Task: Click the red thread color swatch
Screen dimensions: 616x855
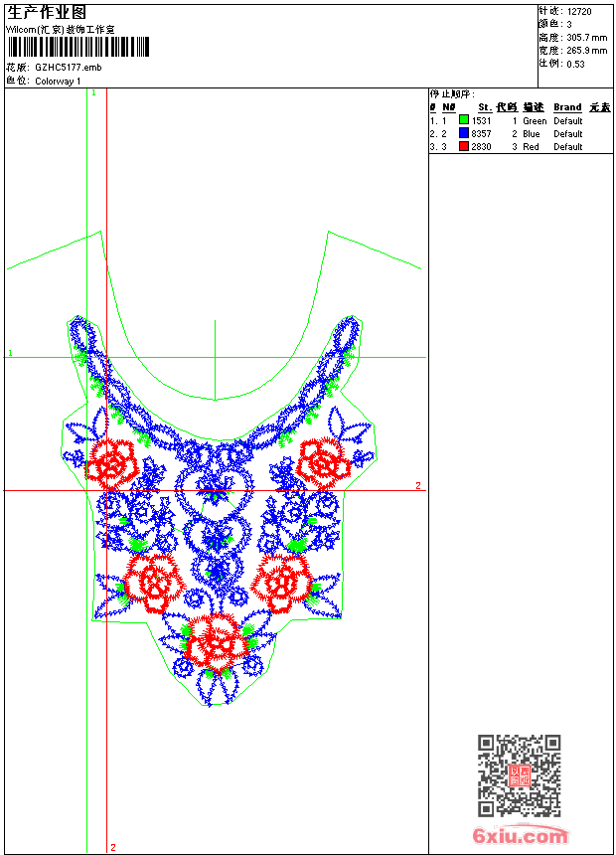Action: (464, 146)
